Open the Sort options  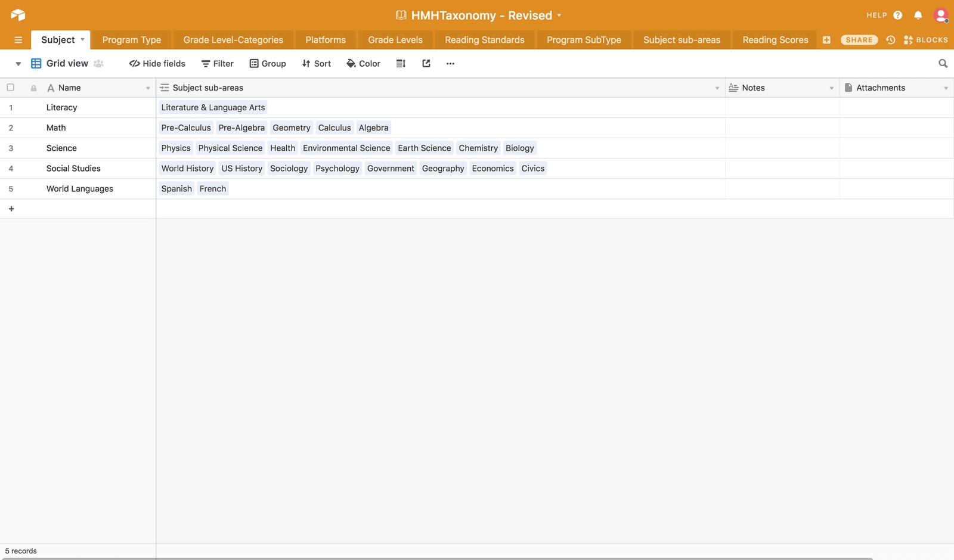pyautogui.click(x=317, y=64)
